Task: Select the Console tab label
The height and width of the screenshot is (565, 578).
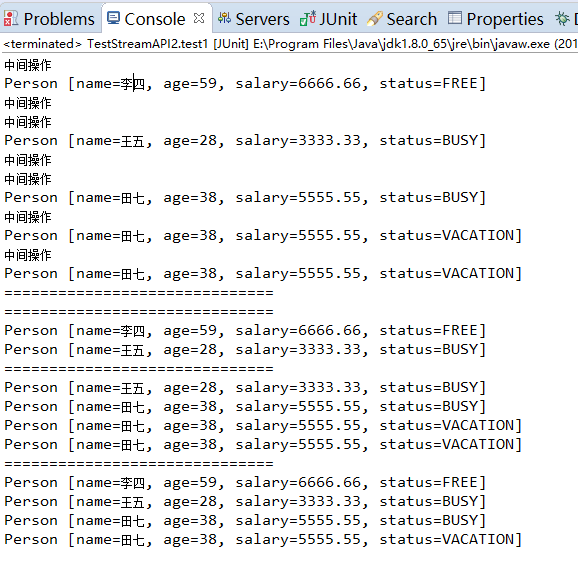Action: click(154, 19)
